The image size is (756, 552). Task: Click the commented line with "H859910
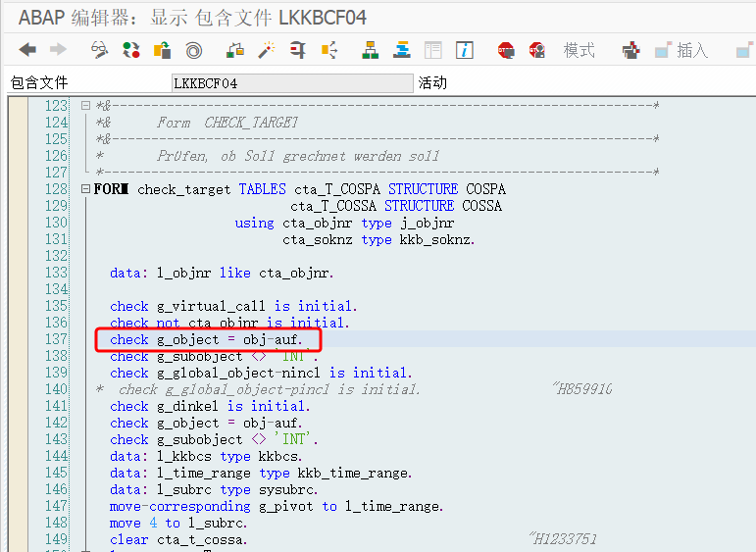point(354,389)
